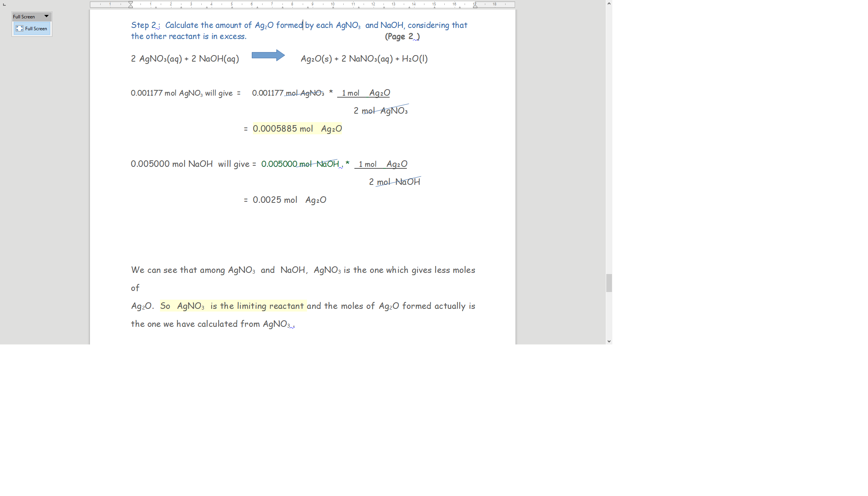This screenshot has width=868, height=496.
Task: Click the tab stop selector icon
Action: [4, 5]
